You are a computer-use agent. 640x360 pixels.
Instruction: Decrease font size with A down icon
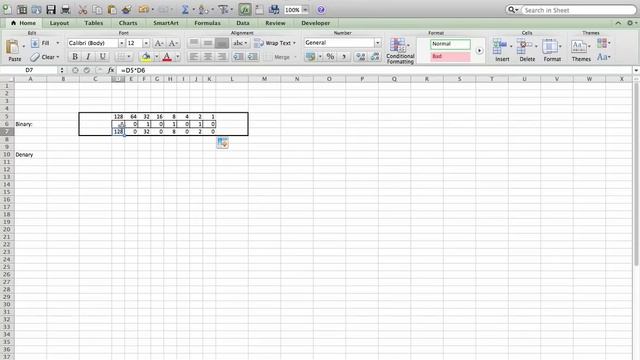[173, 43]
